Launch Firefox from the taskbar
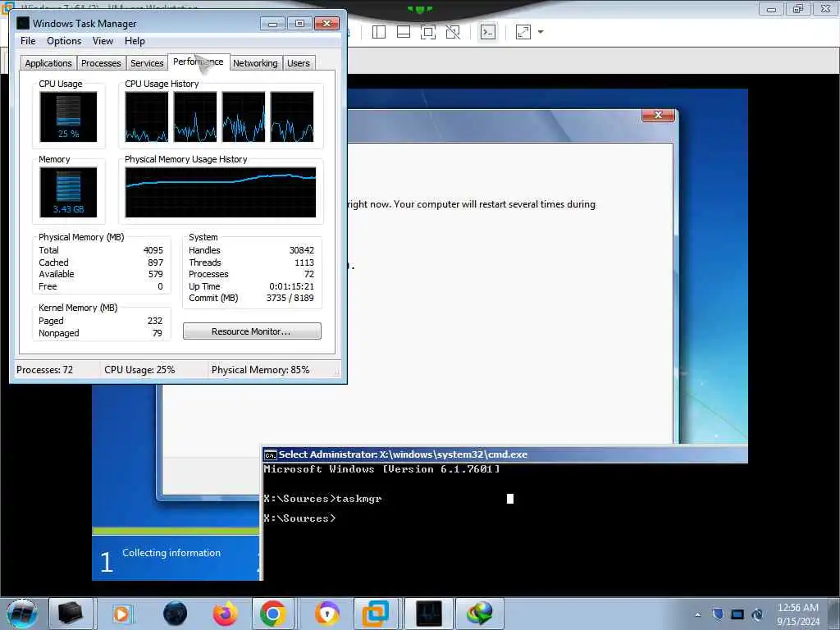 click(225, 614)
